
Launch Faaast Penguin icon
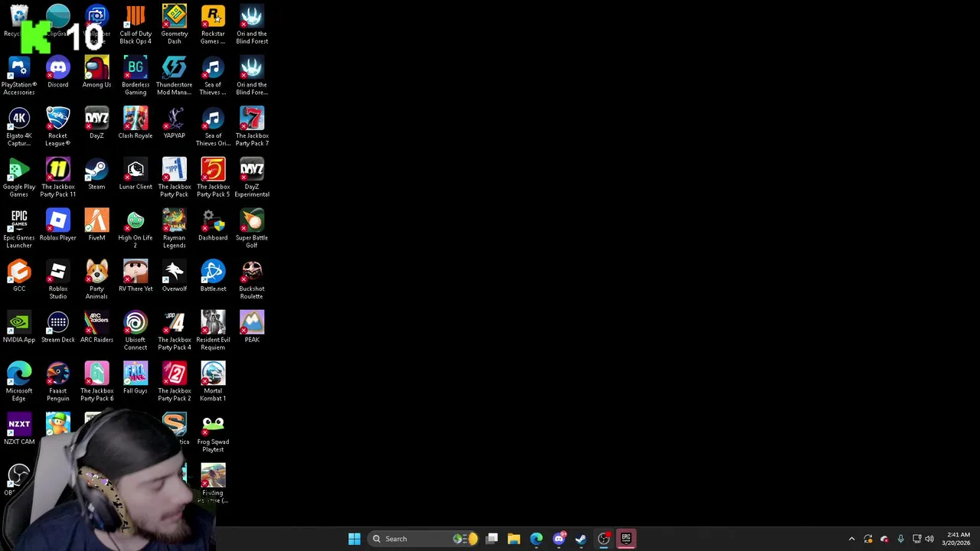pos(58,383)
